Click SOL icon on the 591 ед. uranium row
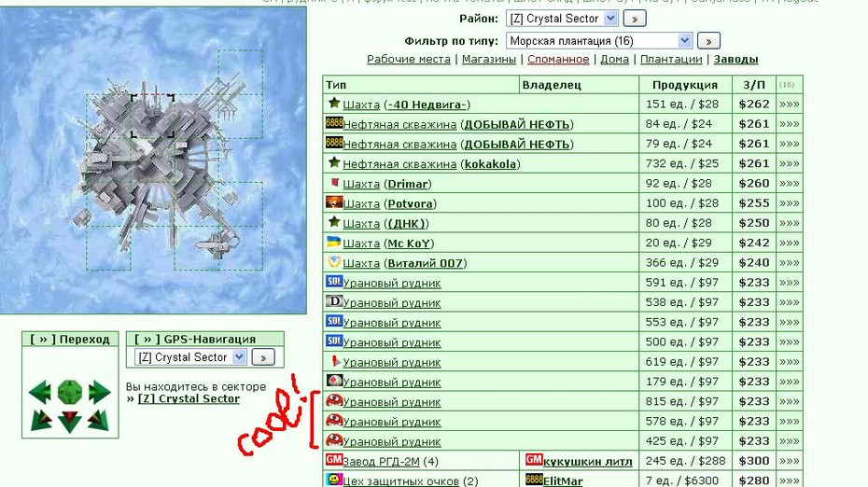The height and width of the screenshot is (487, 868). [334, 281]
